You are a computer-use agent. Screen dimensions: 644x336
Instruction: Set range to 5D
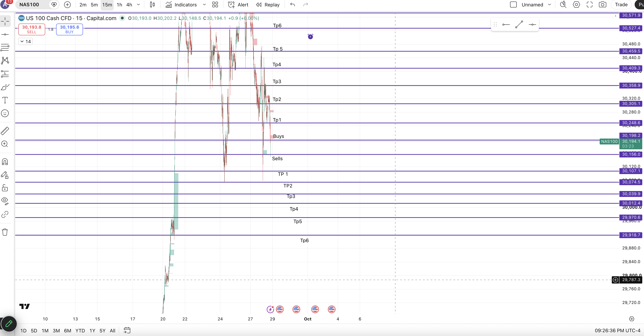[34, 330]
